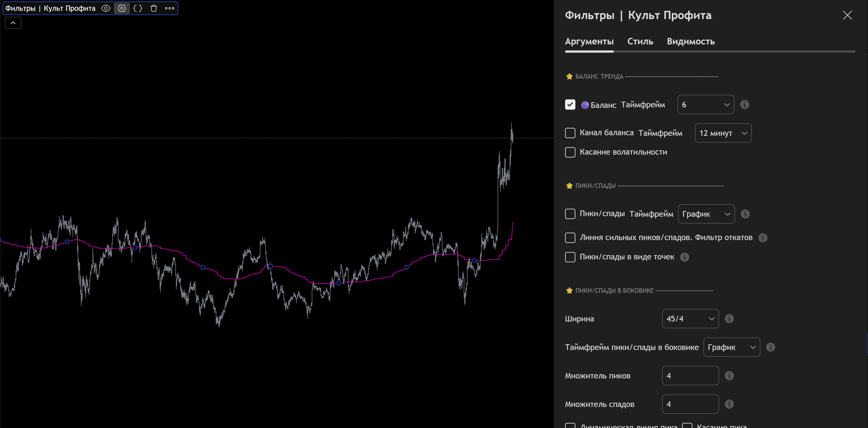Click the settings hexagon icon in indicator legend
Image resolution: width=868 pixels, height=428 pixels.
coord(122,9)
